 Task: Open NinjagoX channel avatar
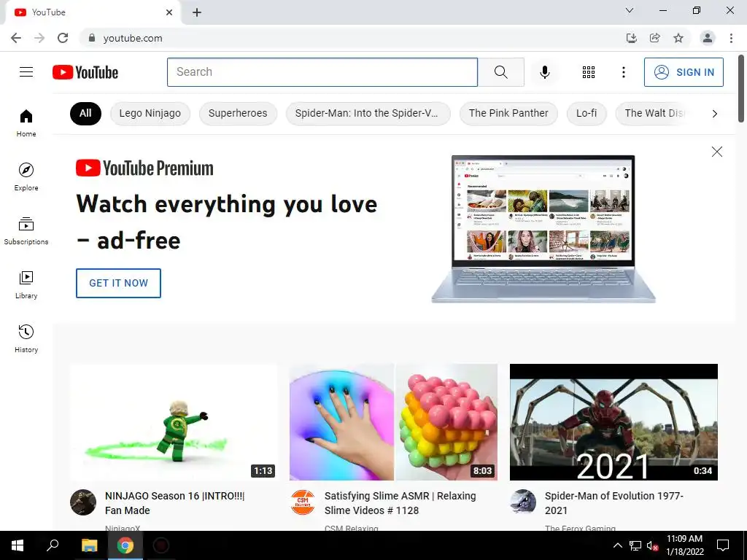(83, 502)
